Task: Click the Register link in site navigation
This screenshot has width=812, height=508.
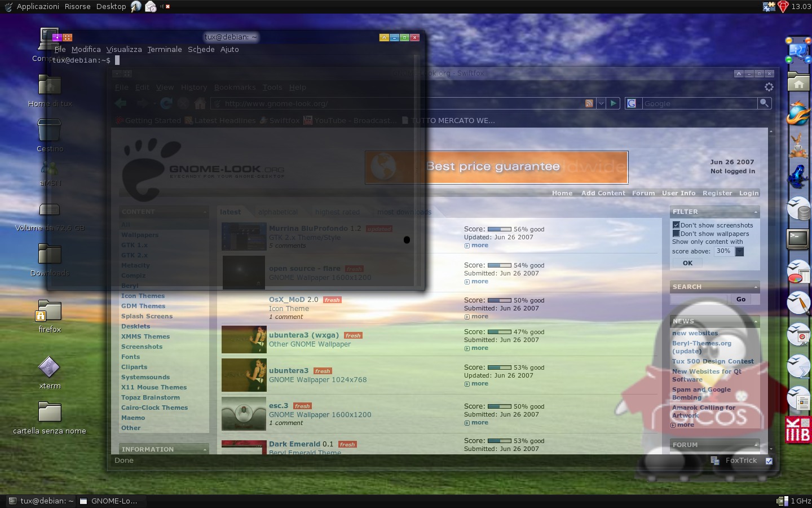Action: click(717, 193)
